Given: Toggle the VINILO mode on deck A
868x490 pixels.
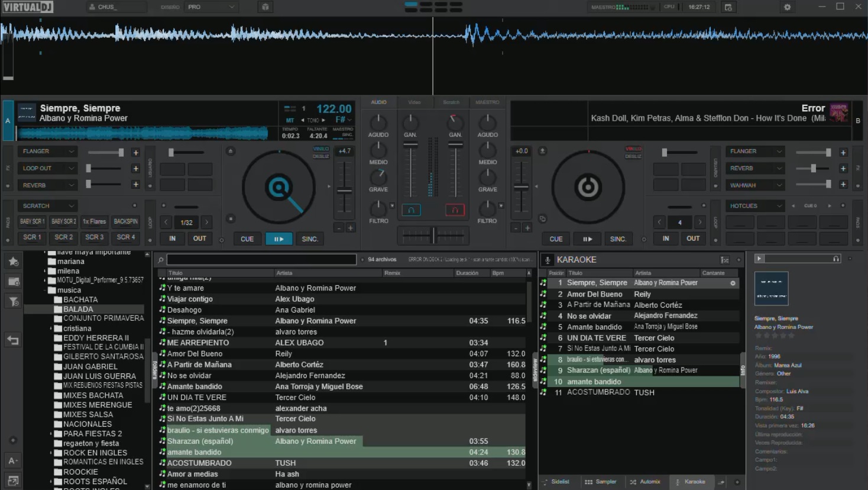Looking at the screenshot, I should click(321, 149).
